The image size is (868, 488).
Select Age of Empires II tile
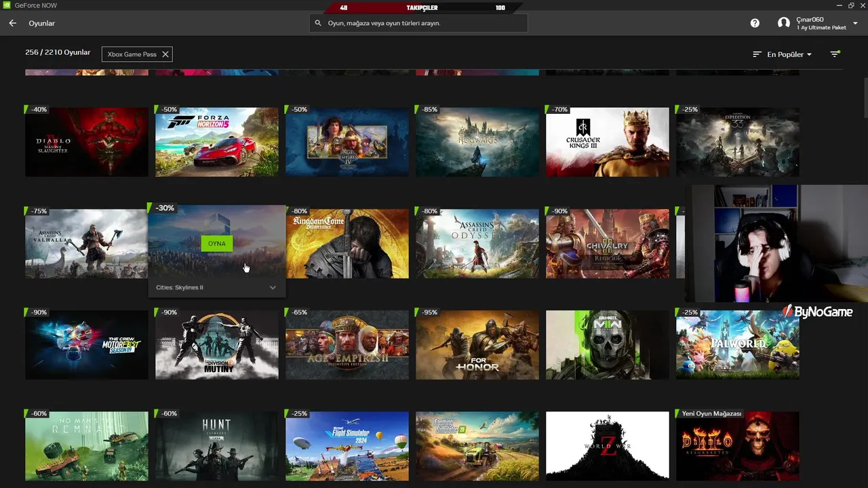pyautogui.click(x=347, y=345)
